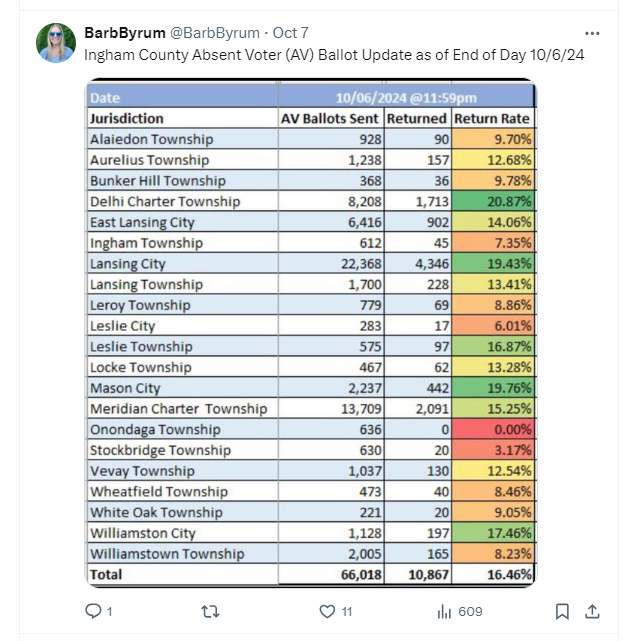Open the three-dot more options menu
The width and height of the screenshot is (636, 641).
(592, 34)
